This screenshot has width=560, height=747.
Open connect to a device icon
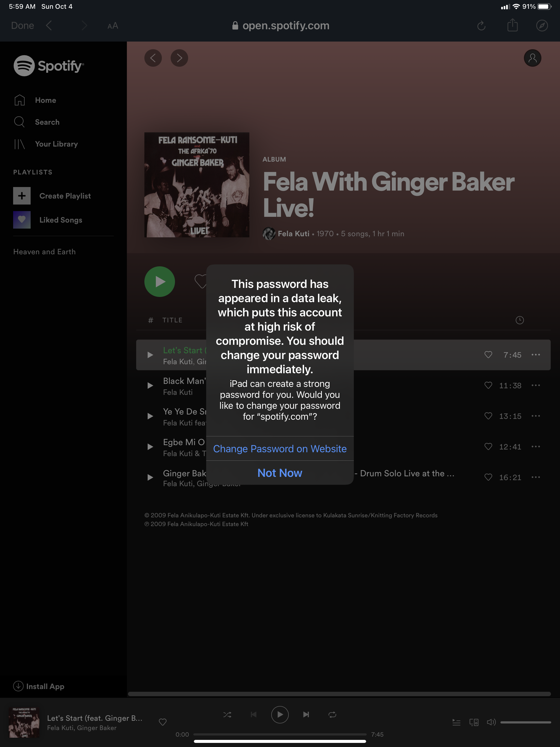474,722
